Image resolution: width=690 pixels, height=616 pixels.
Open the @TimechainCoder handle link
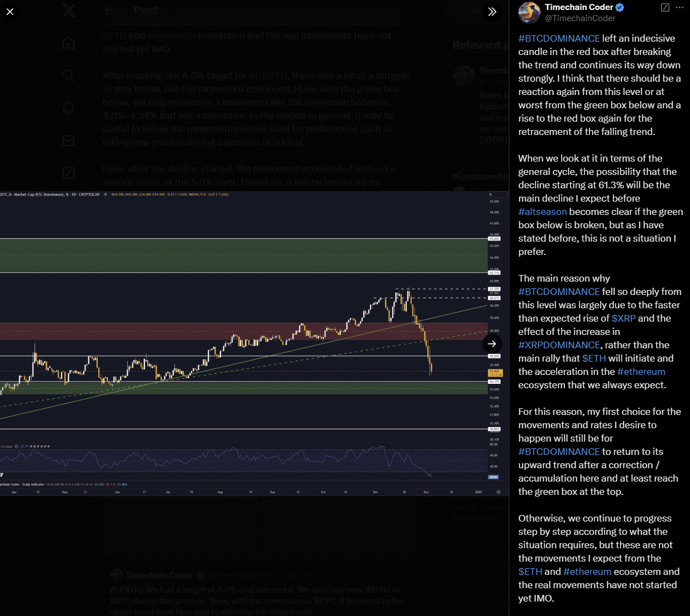coord(580,18)
